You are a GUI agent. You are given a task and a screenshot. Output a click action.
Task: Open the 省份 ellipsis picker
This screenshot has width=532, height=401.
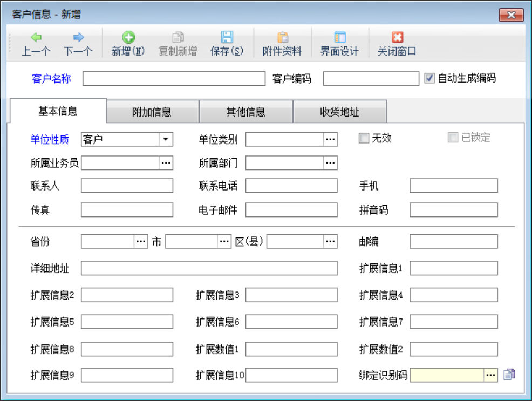141,242
